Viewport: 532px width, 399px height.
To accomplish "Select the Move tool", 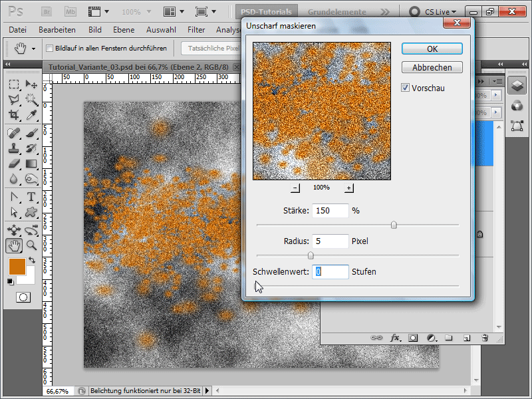I will point(31,84).
